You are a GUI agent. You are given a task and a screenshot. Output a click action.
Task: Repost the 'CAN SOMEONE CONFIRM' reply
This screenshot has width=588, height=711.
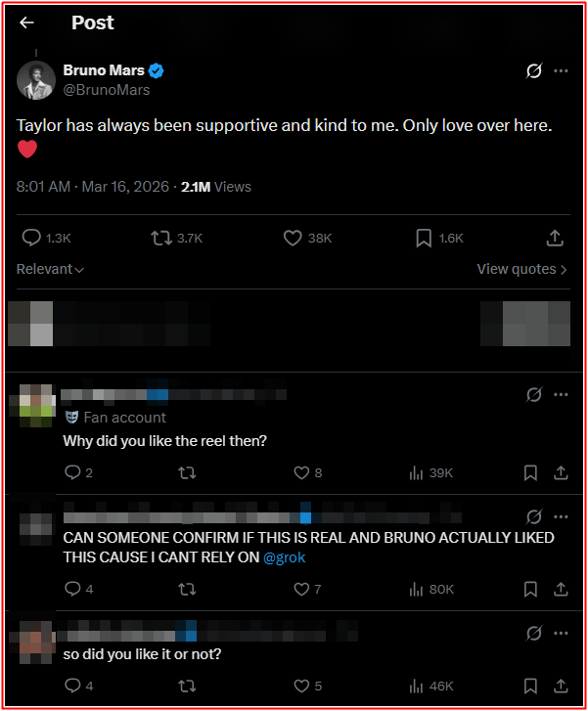coord(186,589)
